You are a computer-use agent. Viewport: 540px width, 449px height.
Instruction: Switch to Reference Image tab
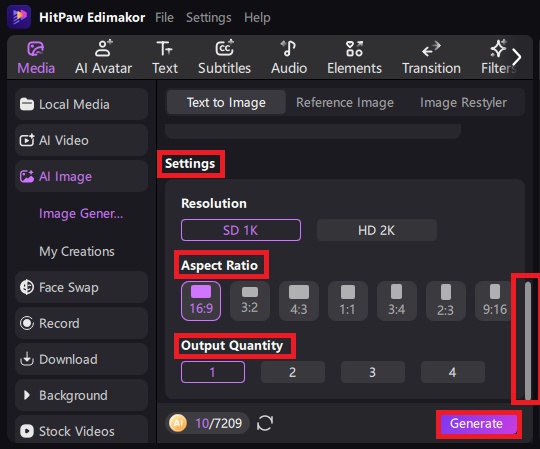[345, 102]
